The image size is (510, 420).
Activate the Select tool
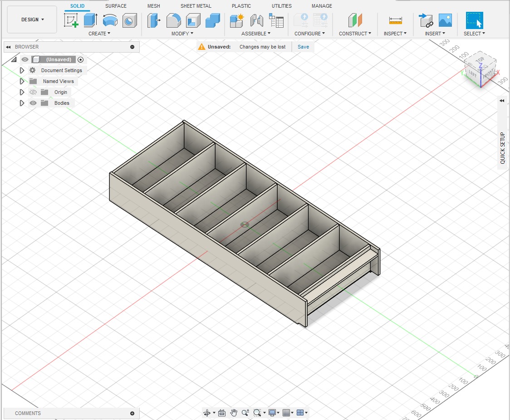tap(475, 20)
